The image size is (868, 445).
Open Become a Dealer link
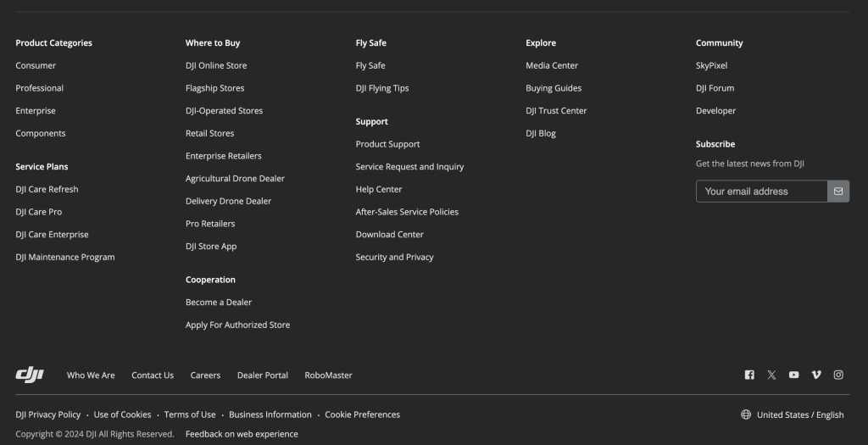pyautogui.click(x=219, y=303)
